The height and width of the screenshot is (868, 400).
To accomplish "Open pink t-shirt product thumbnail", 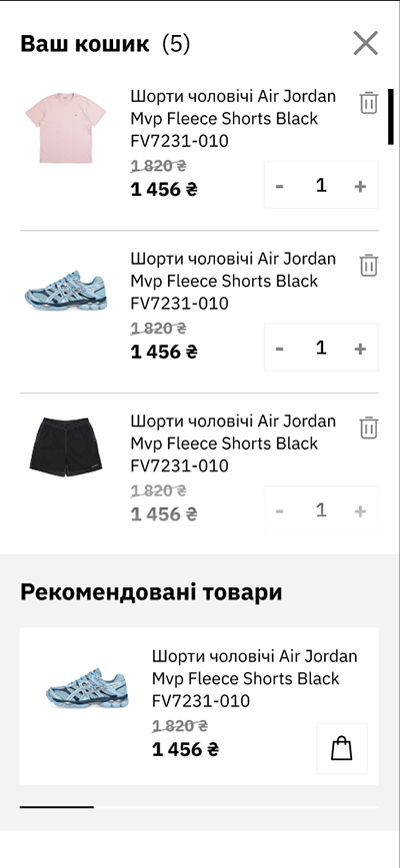I will coord(65,128).
